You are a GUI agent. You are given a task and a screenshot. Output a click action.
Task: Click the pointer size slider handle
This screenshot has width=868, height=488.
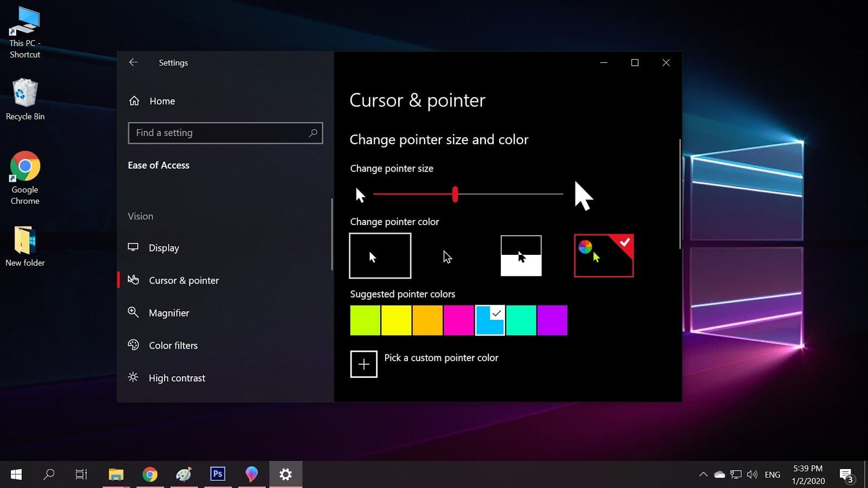click(455, 194)
